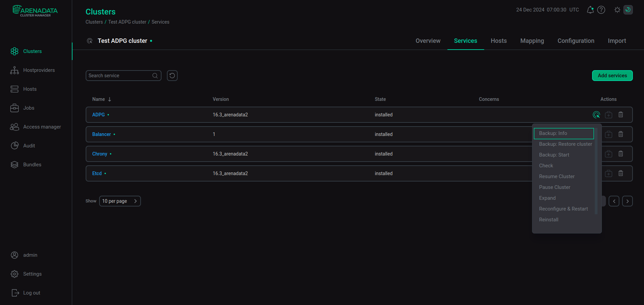
Task: Click Add services button
Action: (612, 76)
